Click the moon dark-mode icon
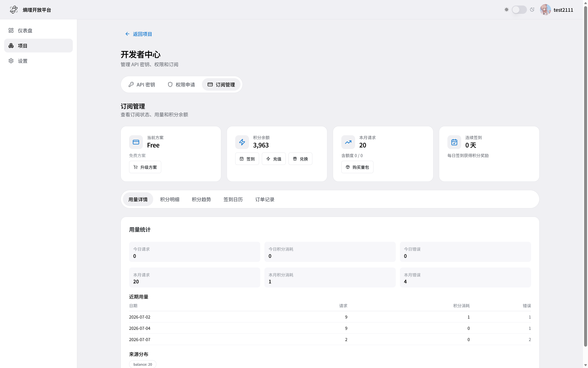The image size is (588, 368). [532, 10]
